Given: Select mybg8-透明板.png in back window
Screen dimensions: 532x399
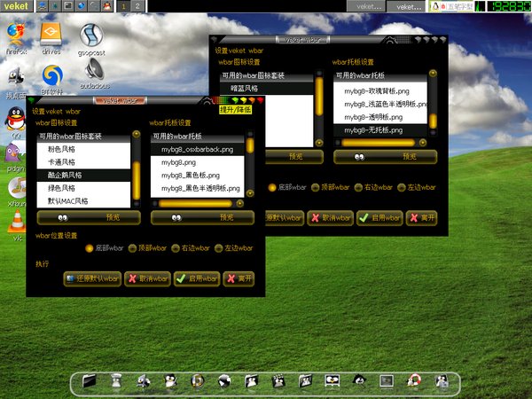Looking at the screenshot, I should click(x=380, y=117).
